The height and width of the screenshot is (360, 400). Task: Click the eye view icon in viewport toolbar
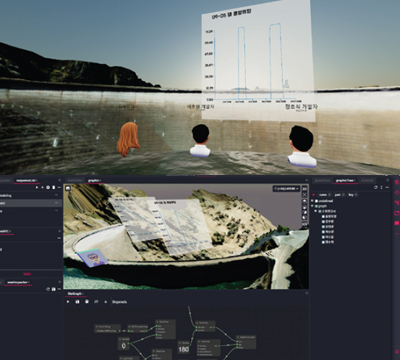305,201
